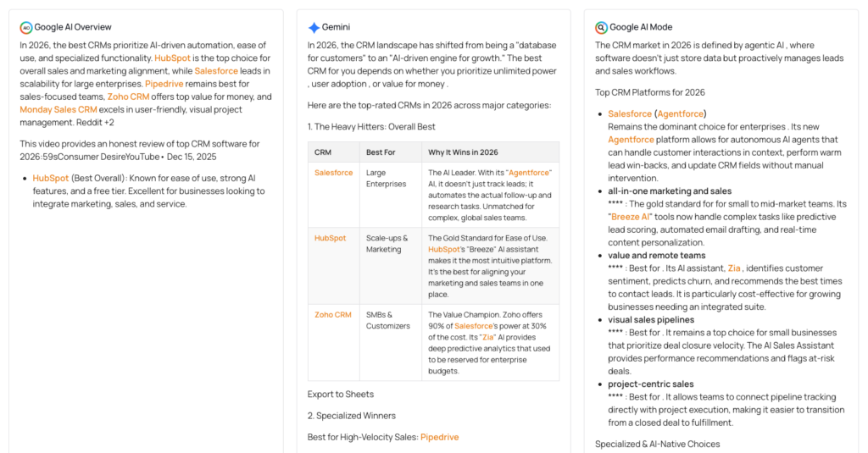Click Zoho CRM in the Gemini table CRM column
This screenshot has height=453, width=868.
[332, 315]
